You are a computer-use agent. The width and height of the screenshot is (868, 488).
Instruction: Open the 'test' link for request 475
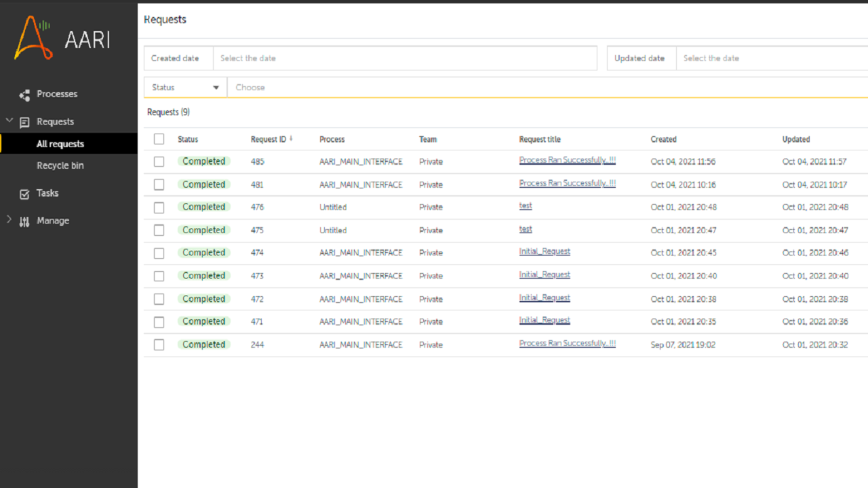[x=526, y=229]
